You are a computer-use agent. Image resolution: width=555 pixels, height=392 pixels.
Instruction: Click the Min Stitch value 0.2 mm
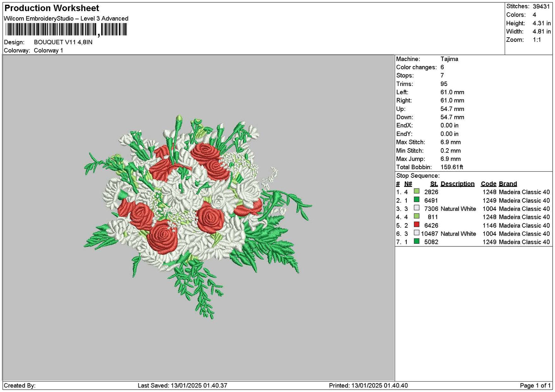click(x=451, y=151)
